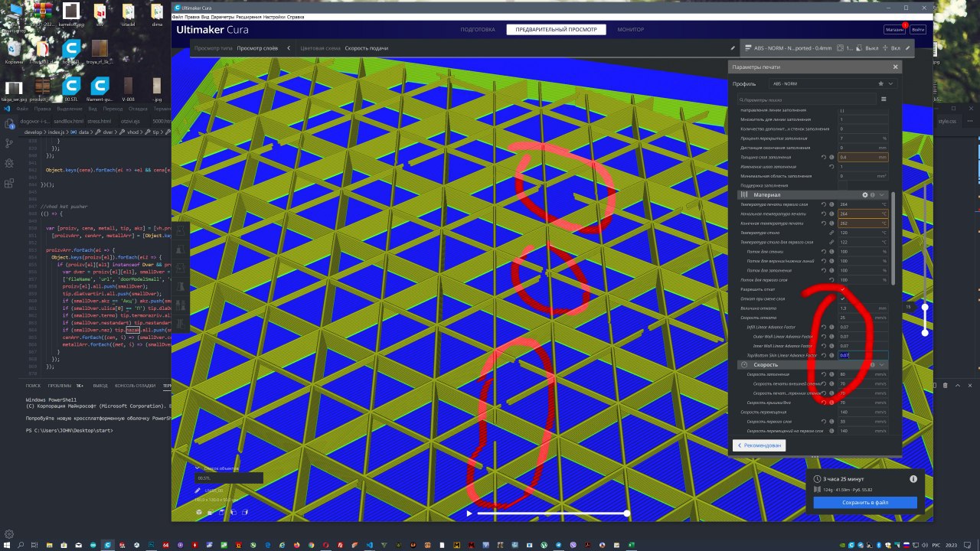This screenshot has height=551, width=980.
Task: Click pencil edit icon in Cura top bar
Action: point(733,47)
